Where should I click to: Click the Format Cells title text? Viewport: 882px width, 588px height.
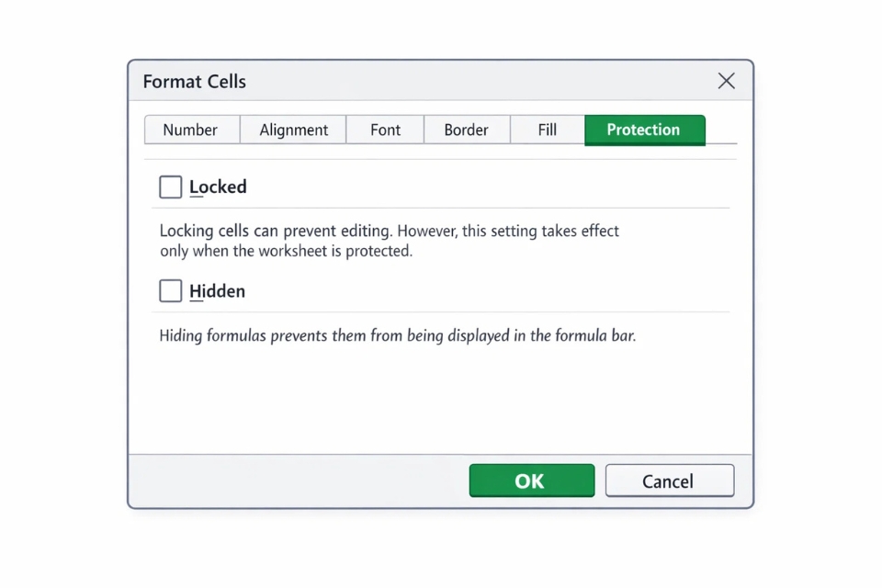click(x=195, y=82)
